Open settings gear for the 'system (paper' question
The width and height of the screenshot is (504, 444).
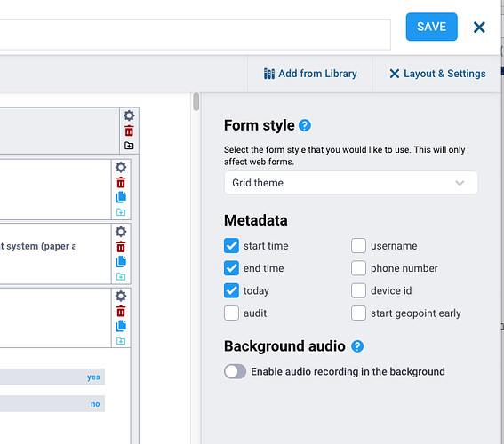pyautogui.click(x=121, y=232)
